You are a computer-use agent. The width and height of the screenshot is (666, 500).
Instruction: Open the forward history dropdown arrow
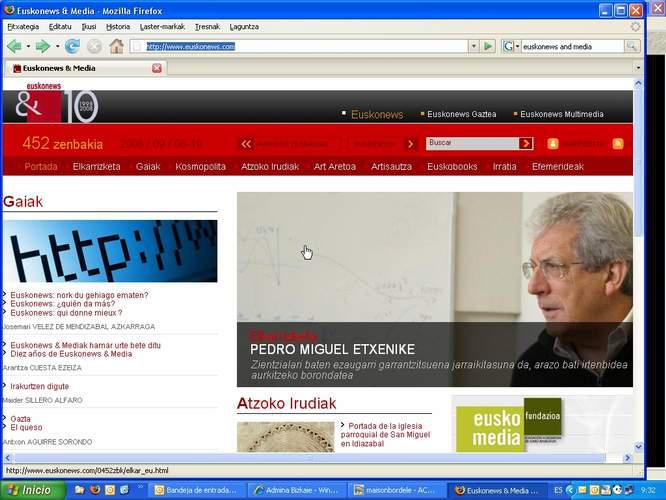tap(57, 46)
